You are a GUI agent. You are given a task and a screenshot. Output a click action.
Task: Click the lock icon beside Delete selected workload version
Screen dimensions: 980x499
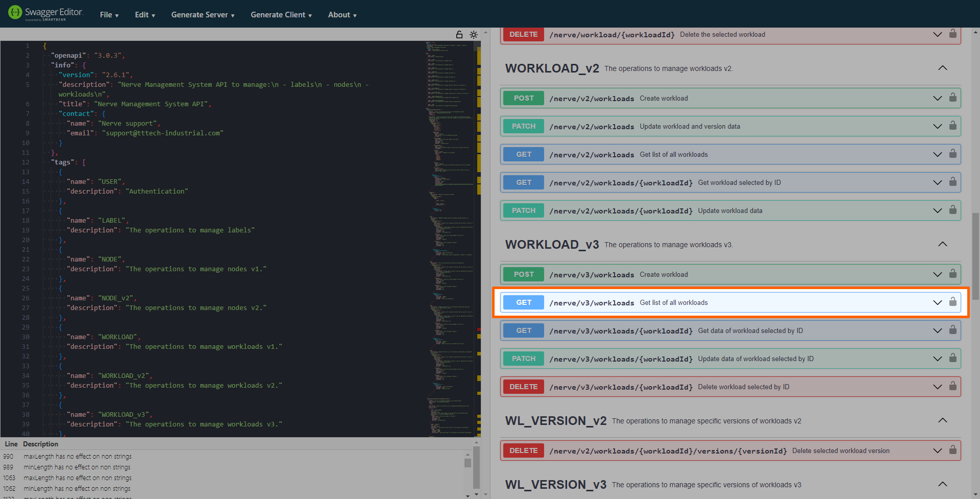[x=952, y=450]
